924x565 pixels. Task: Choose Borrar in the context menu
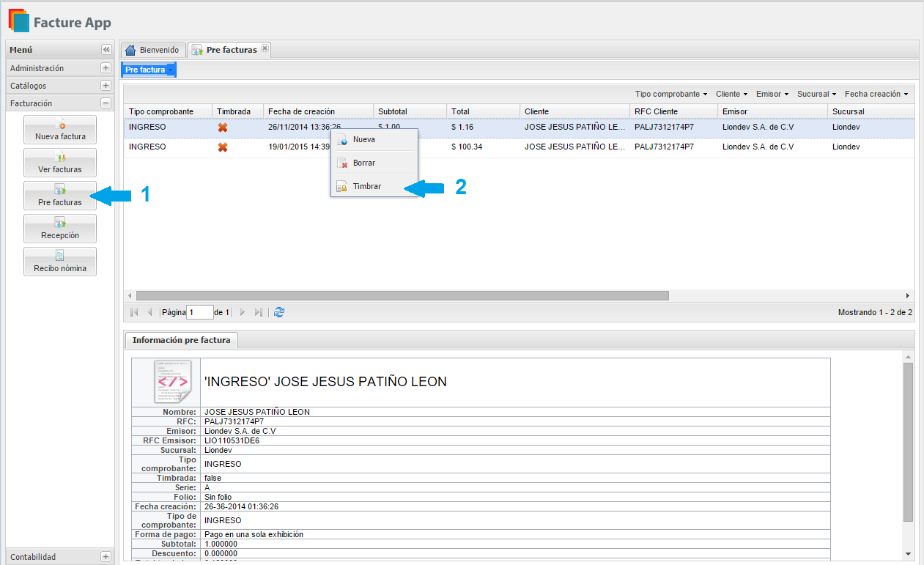click(x=363, y=163)
